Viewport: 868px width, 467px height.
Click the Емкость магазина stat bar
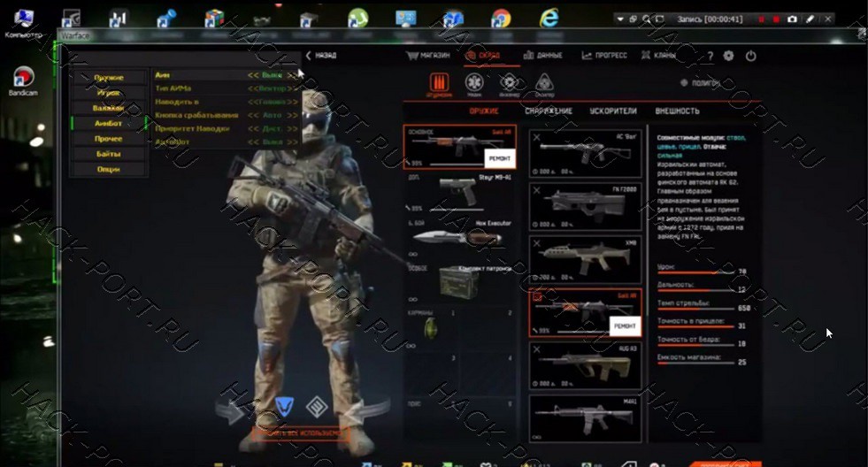695,364
